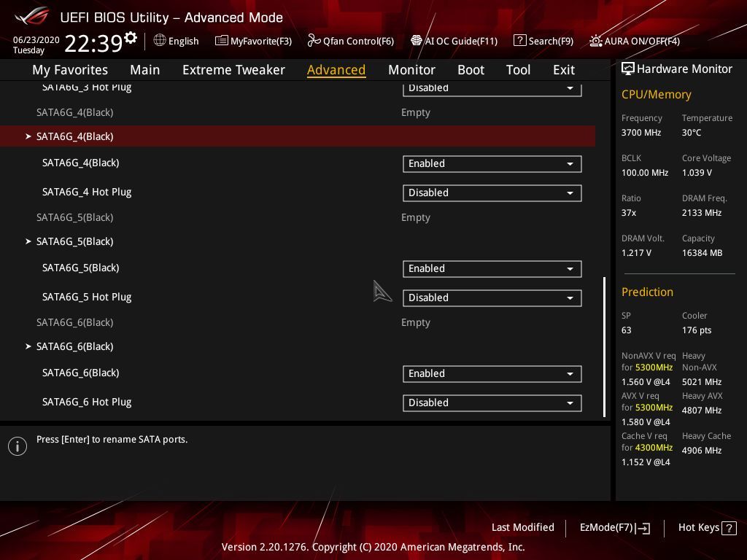Open SATA6G_6(Black) Enabled dropdown
747x560 pixels.
coord(492,374)
